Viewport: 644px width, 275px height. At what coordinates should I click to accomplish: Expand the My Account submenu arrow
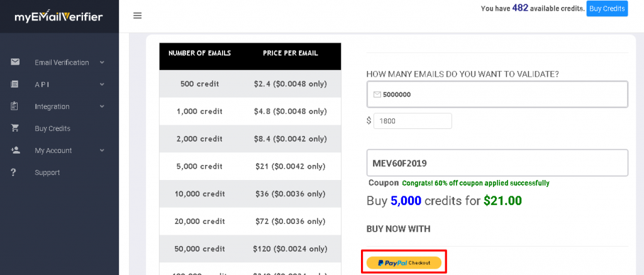click(102, 150)
